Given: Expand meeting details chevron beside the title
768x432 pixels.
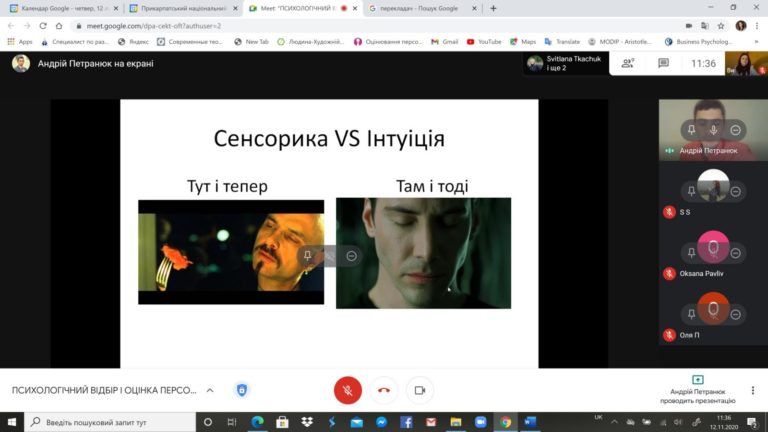Looking at the screenshot, I should pos(209,390).
